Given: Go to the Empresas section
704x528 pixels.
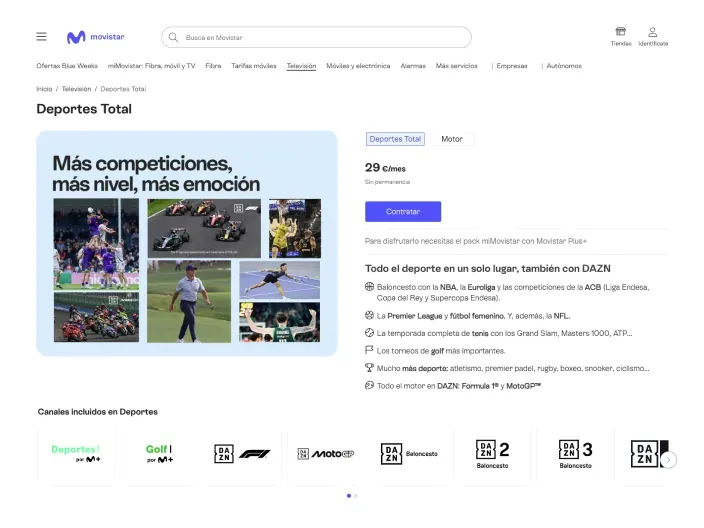Looking at the screenshot, I should (x=512, y=66).
